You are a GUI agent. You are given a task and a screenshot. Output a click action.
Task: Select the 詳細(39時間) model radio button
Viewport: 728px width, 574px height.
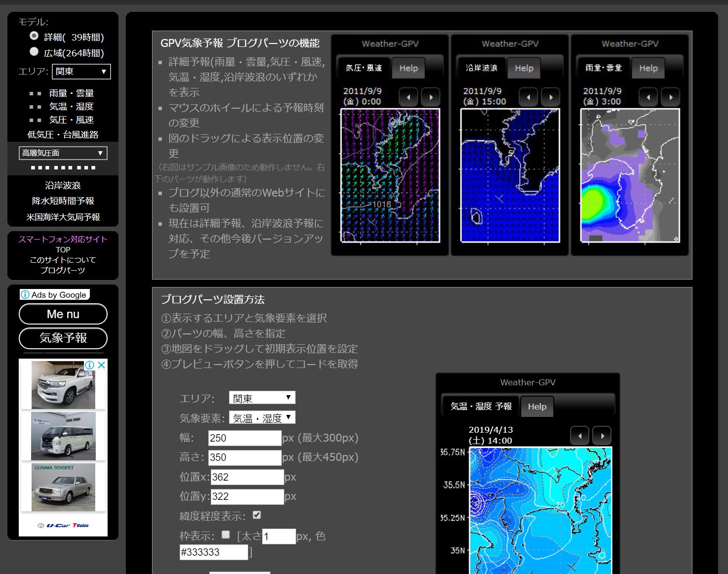coord(34,36)
